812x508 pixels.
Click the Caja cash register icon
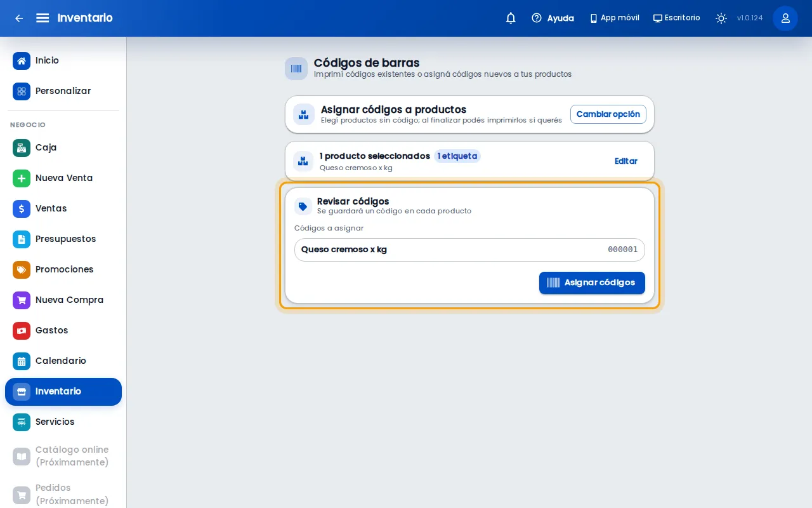tap(22, 148)
